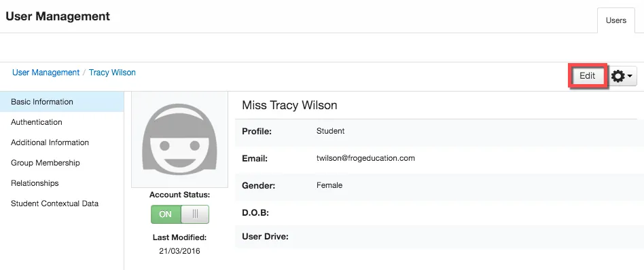Click the Student profile value

click(330, 132)
